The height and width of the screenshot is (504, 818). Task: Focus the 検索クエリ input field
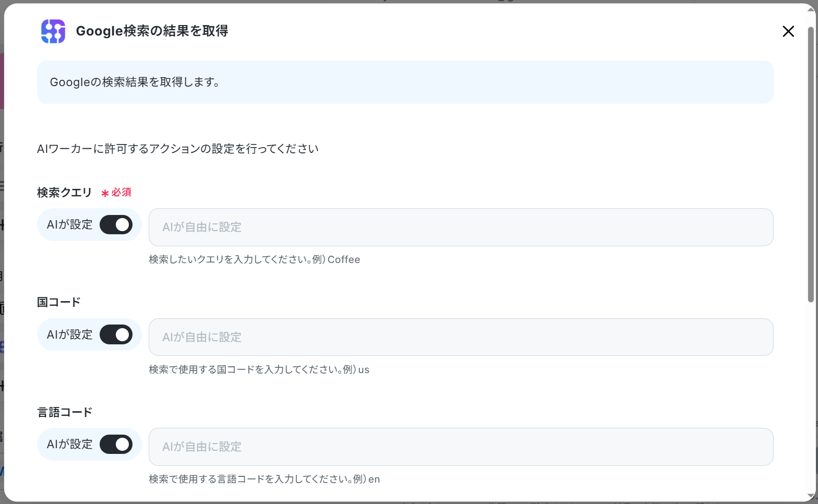[x=461, y=227]
